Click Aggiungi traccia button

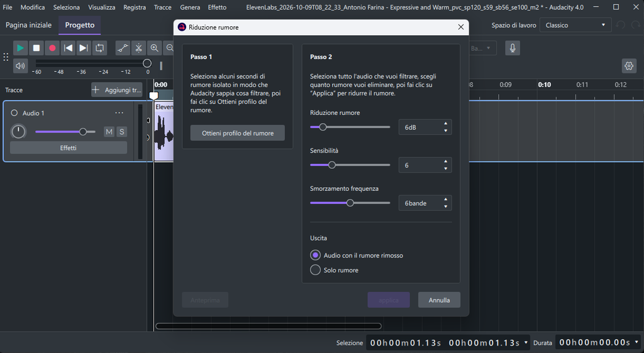[x=116, y=90]
